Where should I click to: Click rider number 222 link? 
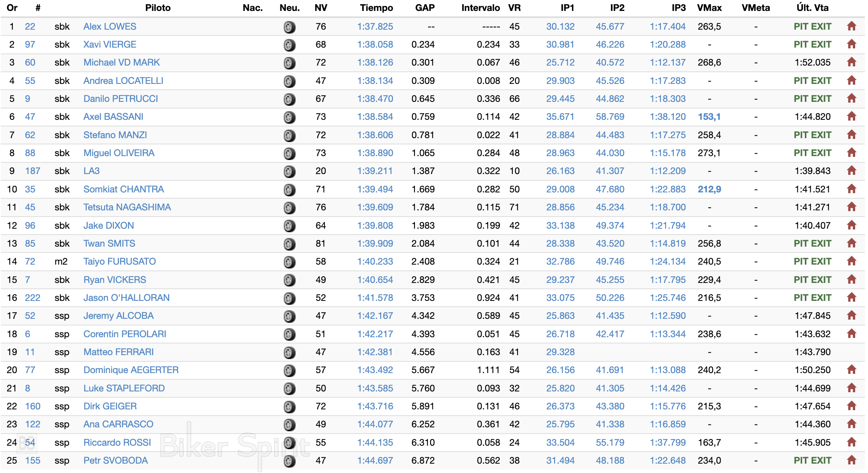32,298
